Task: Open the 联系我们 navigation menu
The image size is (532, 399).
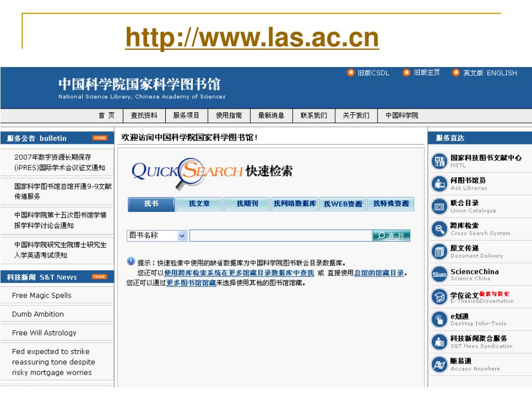Action: (x=313, y=115)
